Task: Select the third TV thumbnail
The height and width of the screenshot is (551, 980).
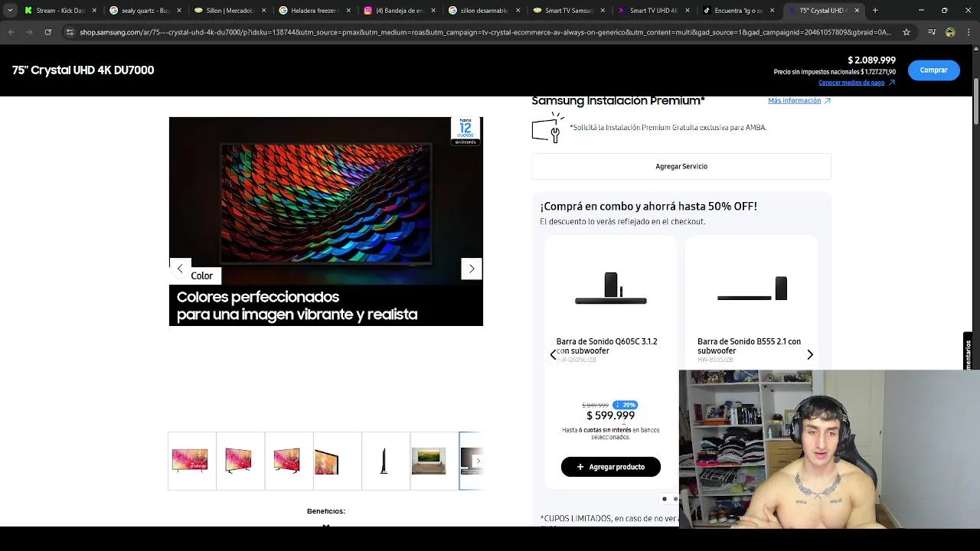Action: click(x=287, y=461)
